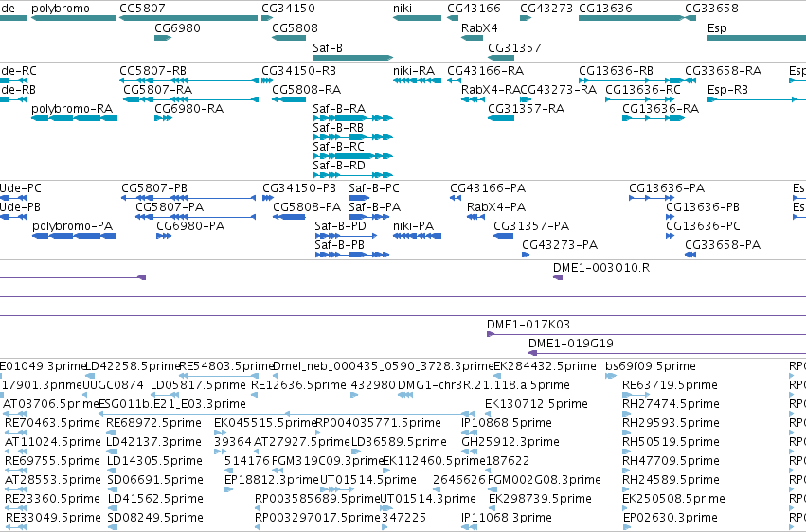The image size is (806, 532).
Task: Select the RabX4 gene label
Action: pos(479,27)
